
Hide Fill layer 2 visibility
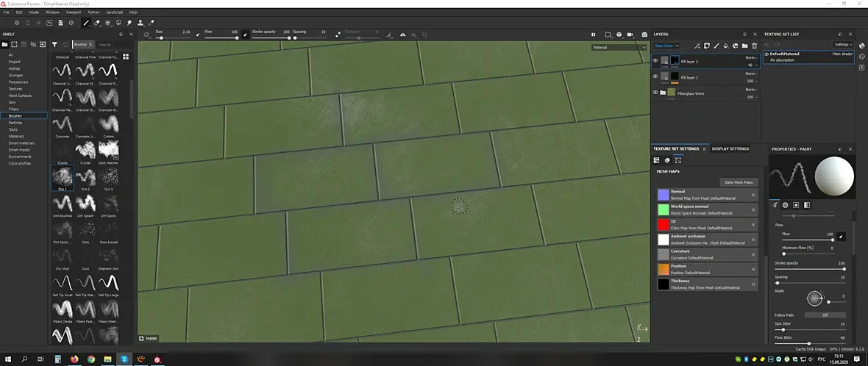point(655,61)
